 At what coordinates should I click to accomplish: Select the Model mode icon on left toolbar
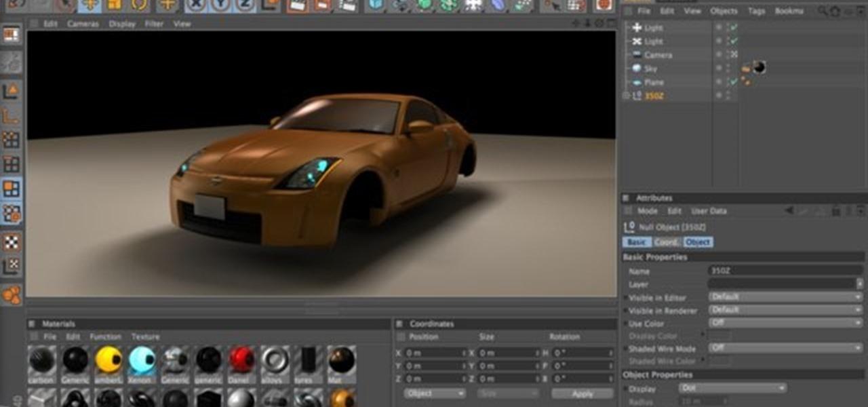point(12,90)
